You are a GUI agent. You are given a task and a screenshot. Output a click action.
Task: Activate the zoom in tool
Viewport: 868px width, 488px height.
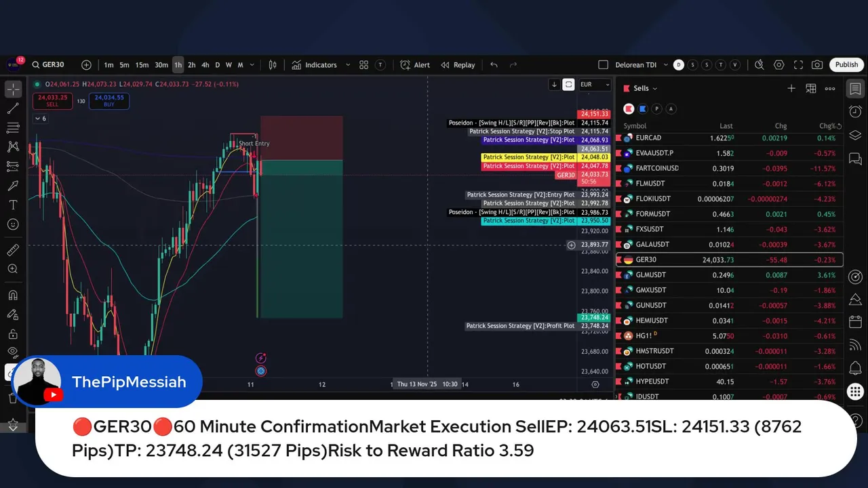tap(13, 269)
